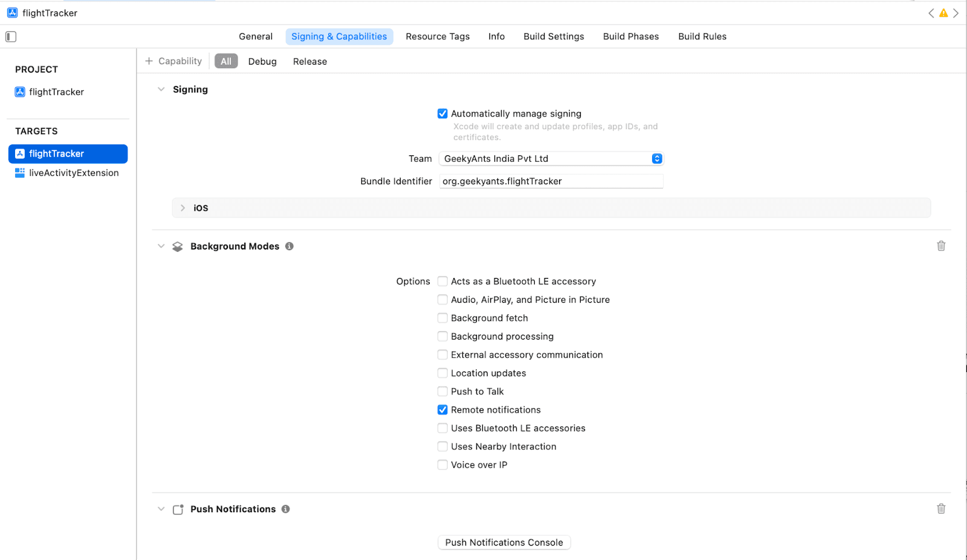The height and width of the screenshot is (560, 967).
Task: Delete the Background Modes capability with trash icon
Action: tap(940, 246)
